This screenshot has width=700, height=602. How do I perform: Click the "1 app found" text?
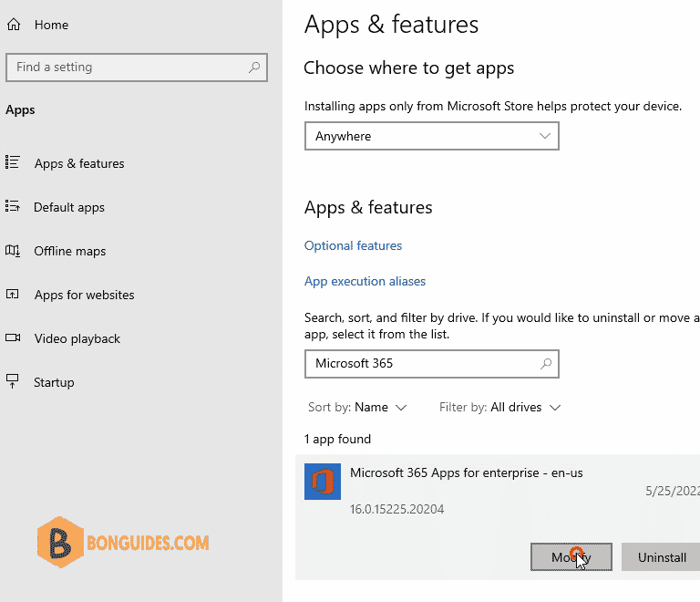point(337,439)
